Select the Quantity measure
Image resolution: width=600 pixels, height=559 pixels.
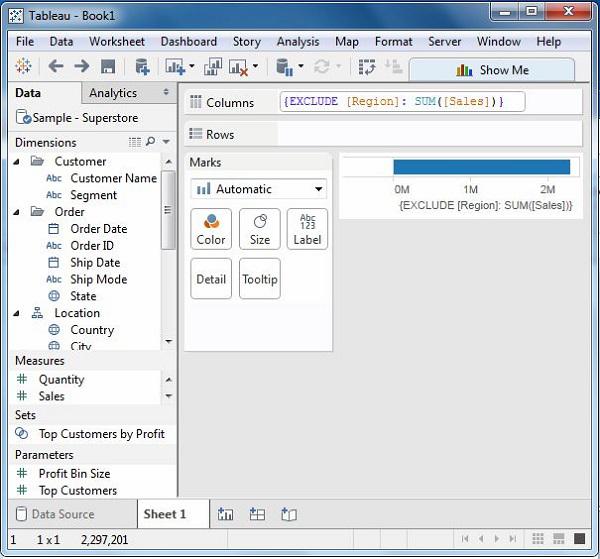point(62,380)
